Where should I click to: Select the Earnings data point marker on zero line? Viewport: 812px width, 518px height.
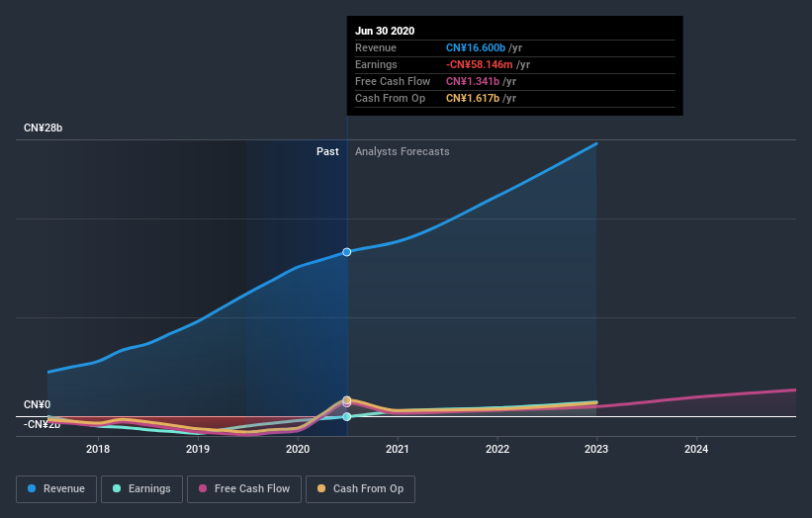(x=347, y=416)
